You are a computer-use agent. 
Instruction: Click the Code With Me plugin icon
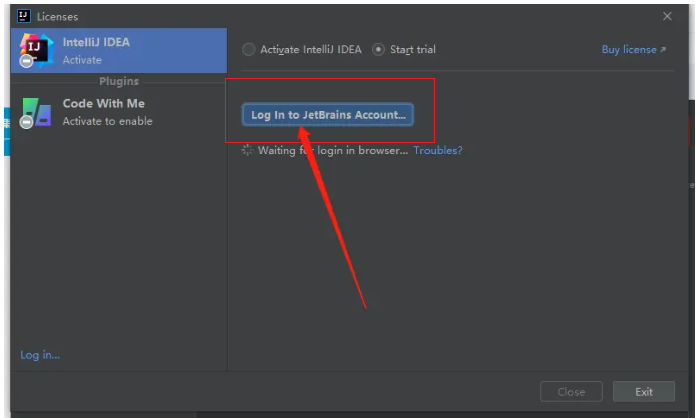(36, 113)
